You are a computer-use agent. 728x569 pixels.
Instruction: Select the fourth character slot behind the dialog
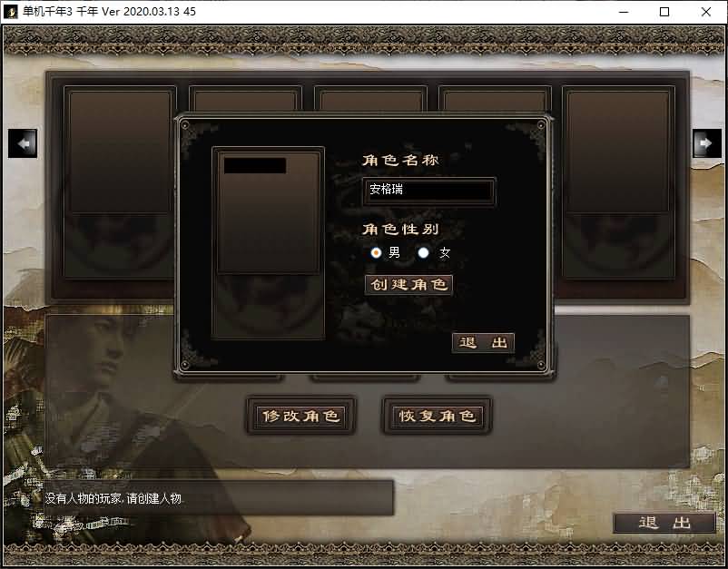click(495, 99)
